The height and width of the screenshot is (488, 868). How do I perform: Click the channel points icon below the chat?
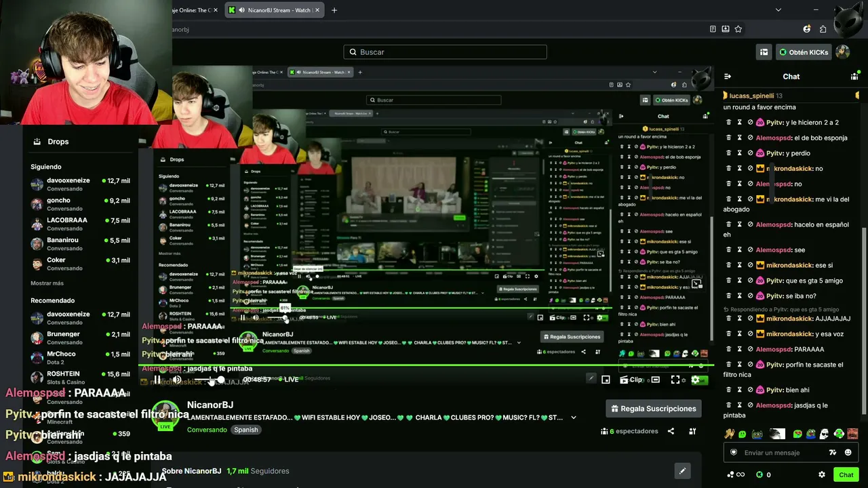point(735,474)
